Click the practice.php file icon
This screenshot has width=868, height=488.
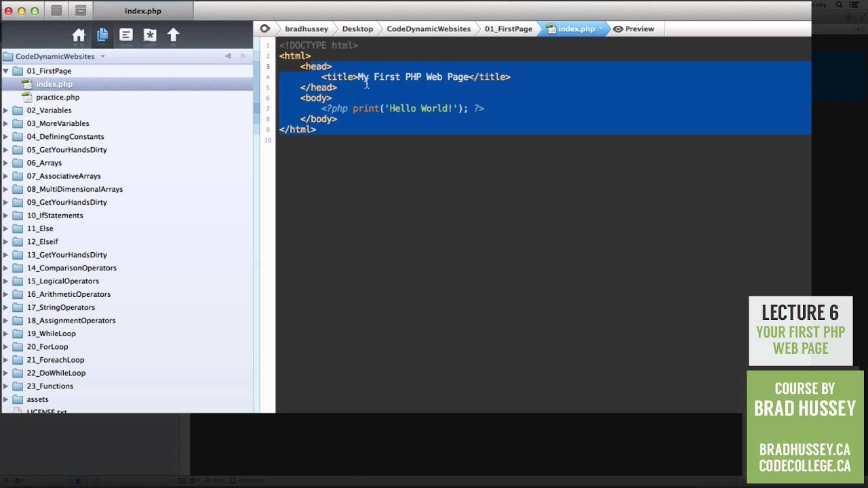tap(27, 98)
